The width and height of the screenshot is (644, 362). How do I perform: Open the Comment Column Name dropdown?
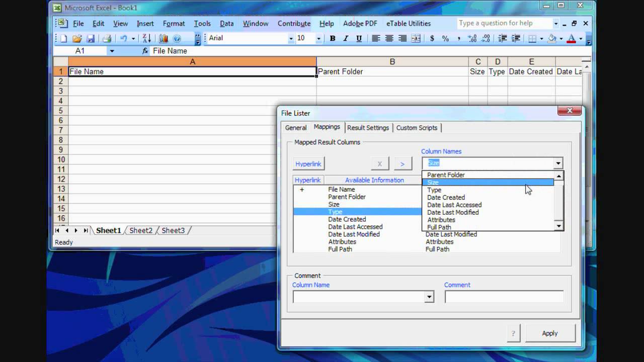[429, 297]
